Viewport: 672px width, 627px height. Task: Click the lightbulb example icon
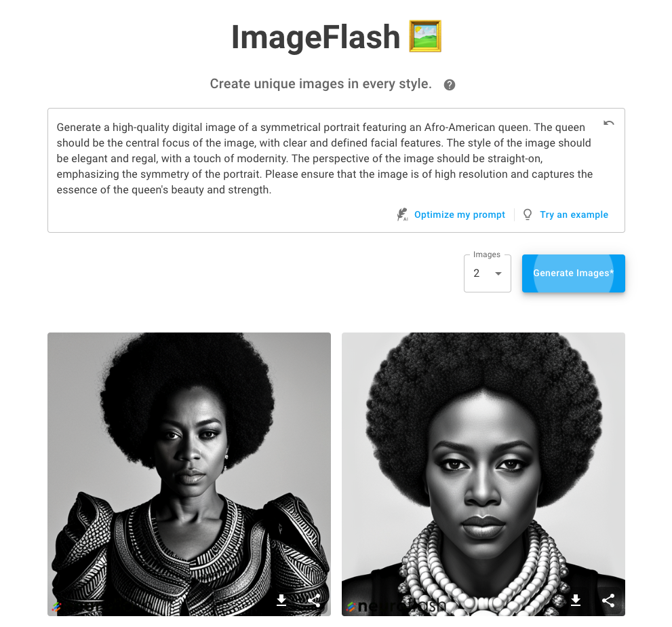pyautogui.click(x=528, y=214)
